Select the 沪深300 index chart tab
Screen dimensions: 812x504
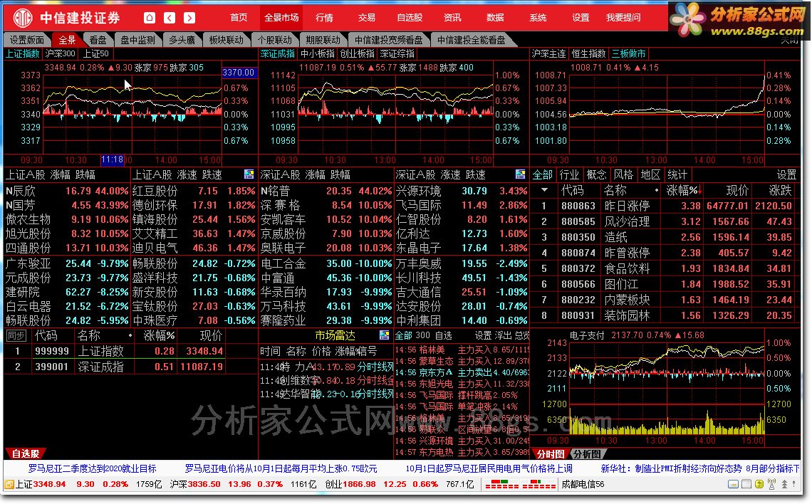tap(60, 53)
